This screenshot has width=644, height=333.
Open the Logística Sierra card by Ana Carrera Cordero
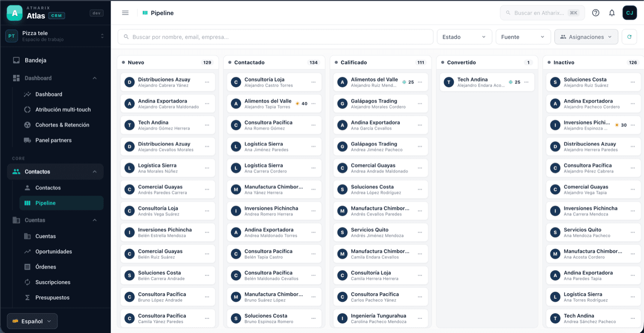[274, 169]
